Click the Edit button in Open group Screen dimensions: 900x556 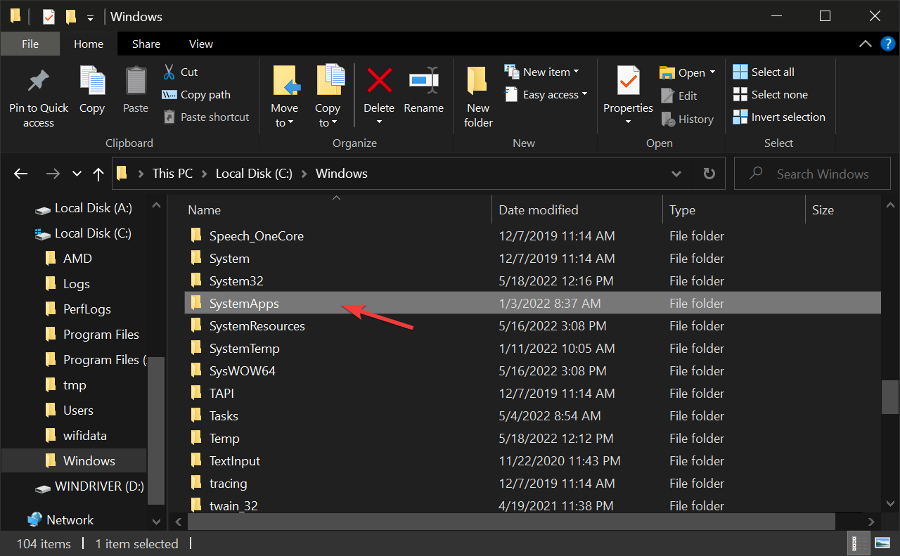(x=679, y=96)
